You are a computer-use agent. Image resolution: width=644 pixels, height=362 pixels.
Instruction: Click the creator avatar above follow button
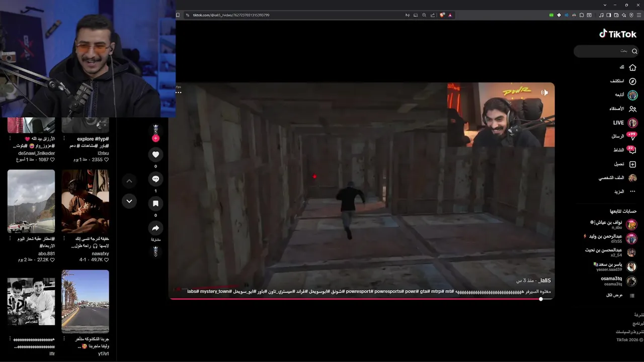click(x=155, y=130)
